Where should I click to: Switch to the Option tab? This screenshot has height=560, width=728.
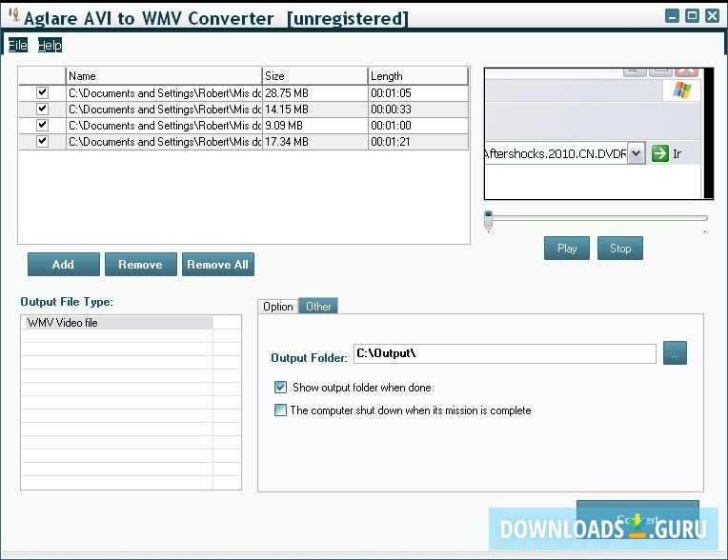coord(278,307)
